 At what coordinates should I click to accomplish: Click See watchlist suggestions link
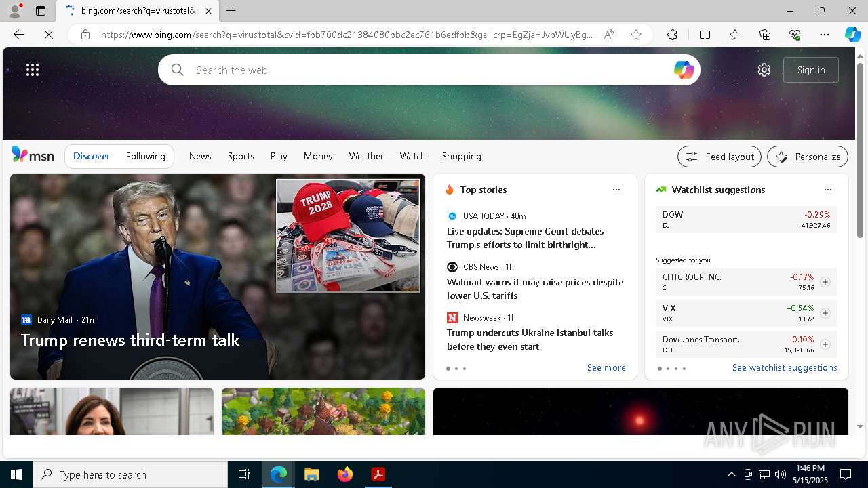(x=785, y=367)
